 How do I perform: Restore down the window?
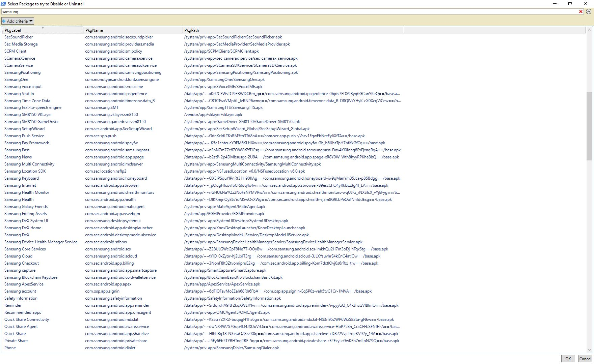(x=570, y=4)
